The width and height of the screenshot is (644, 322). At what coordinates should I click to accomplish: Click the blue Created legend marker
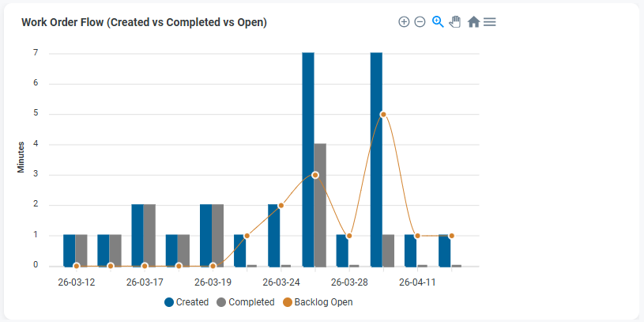pyautogui.click(x=169, y=302)
